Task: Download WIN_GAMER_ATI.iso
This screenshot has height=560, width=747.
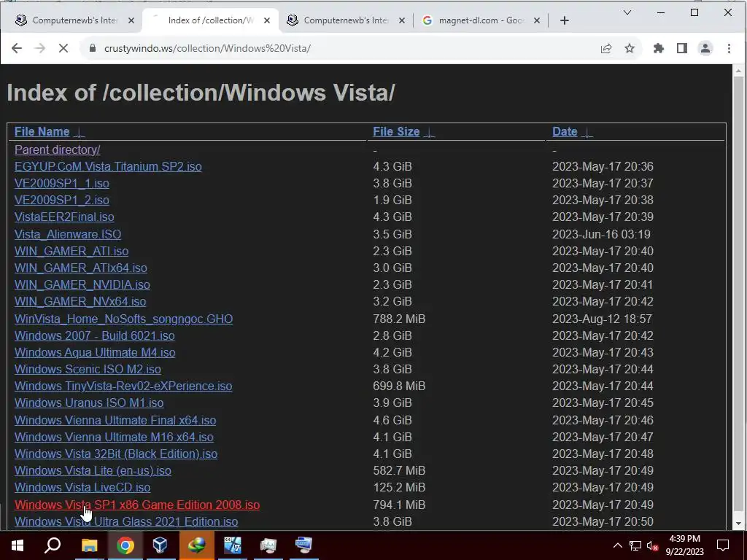Action: pyautogui.click(x=71, y=251)
